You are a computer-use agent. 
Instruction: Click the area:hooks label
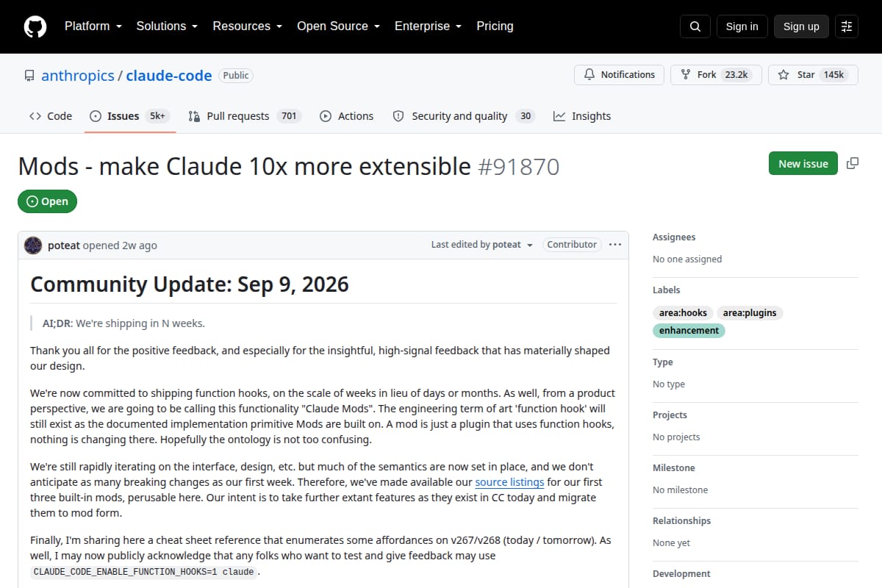pos(683,313)
